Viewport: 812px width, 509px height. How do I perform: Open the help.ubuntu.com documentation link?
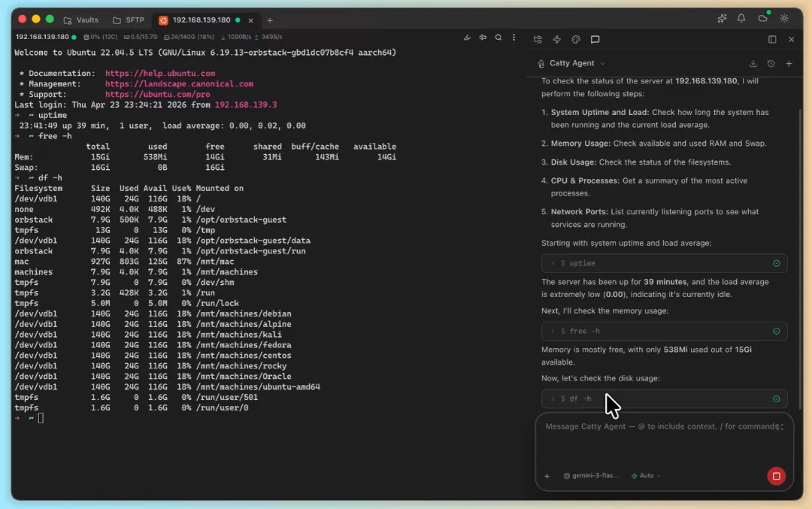click(x=160, y=74)
